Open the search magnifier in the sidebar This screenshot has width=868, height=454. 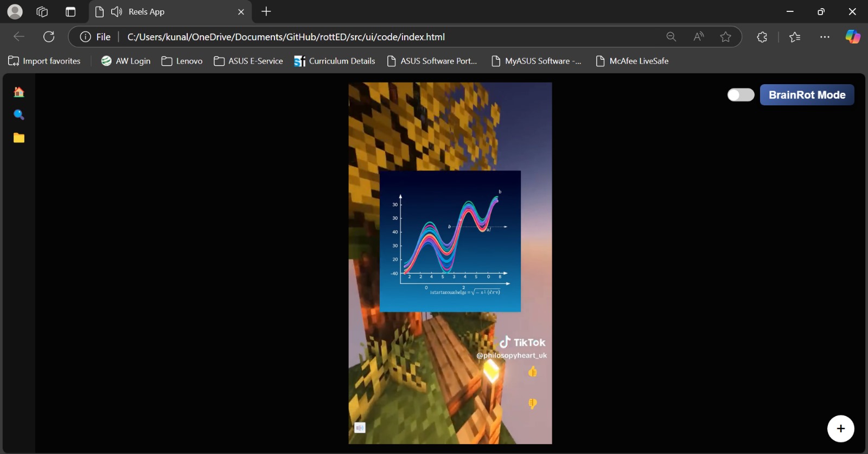coord(19,115)
